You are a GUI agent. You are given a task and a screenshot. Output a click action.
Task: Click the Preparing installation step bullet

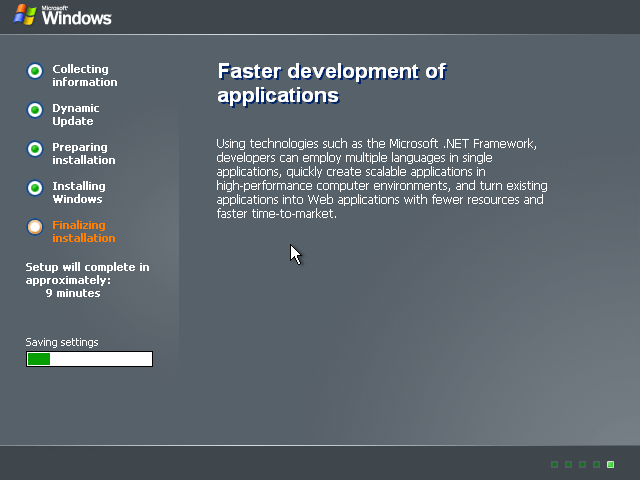(x=35, y=149)
